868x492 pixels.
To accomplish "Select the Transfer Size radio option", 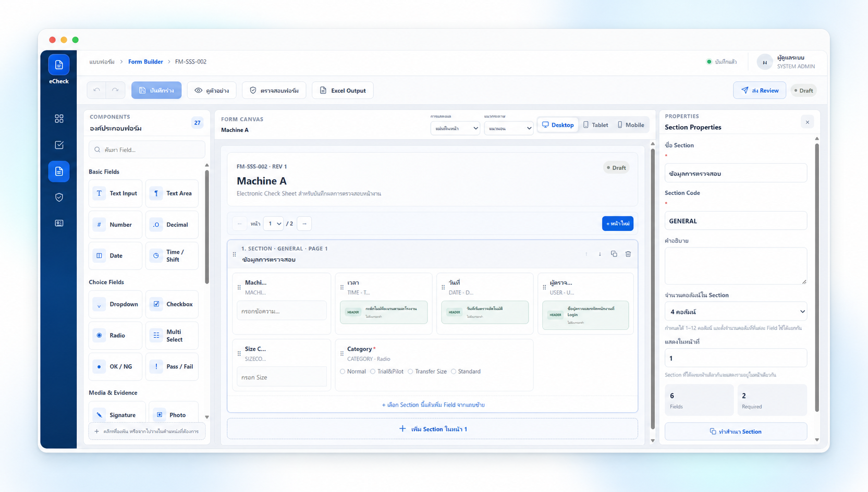I will tap(410, 372).
